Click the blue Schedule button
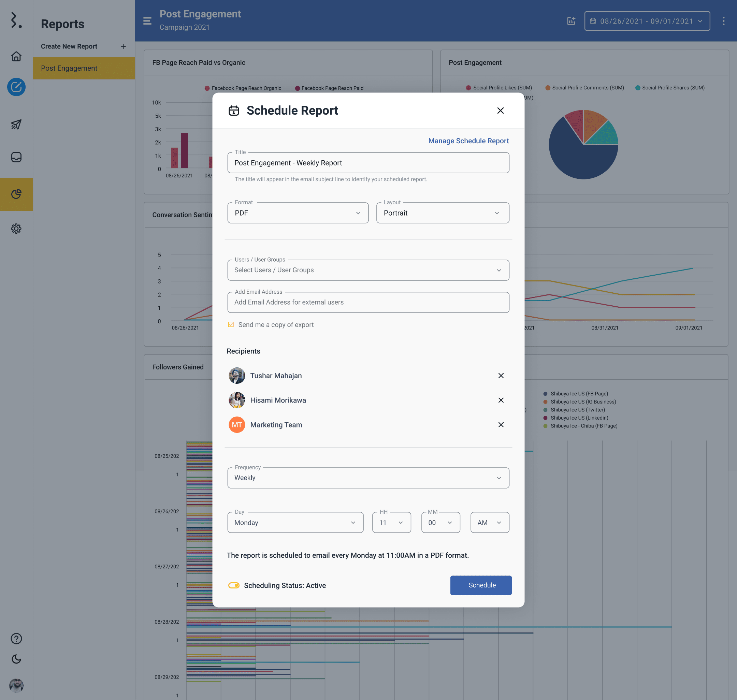The width and height of the screenshot is (737, 700). [481, 585]
